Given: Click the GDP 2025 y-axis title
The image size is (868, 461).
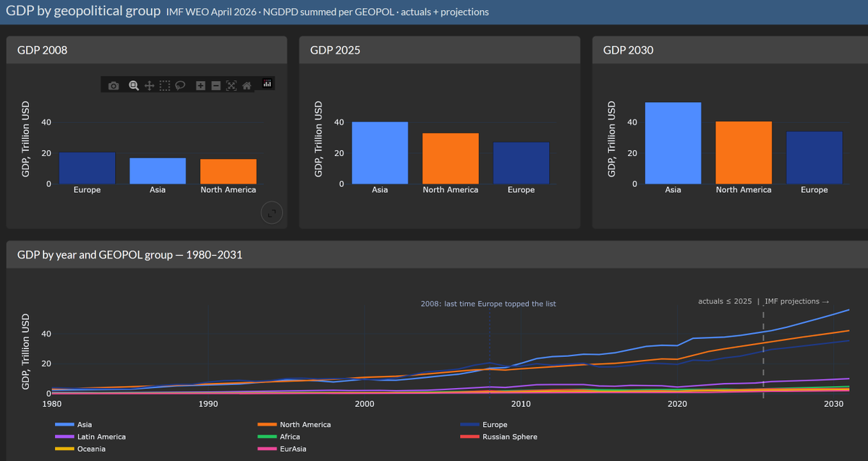Looking at the screenshot, I should [319, 139].
